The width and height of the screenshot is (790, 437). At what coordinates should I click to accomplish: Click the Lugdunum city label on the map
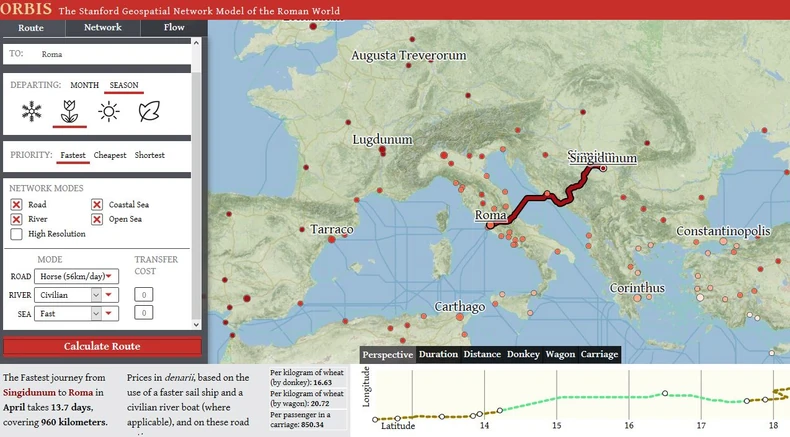click(x=383, y=140)
